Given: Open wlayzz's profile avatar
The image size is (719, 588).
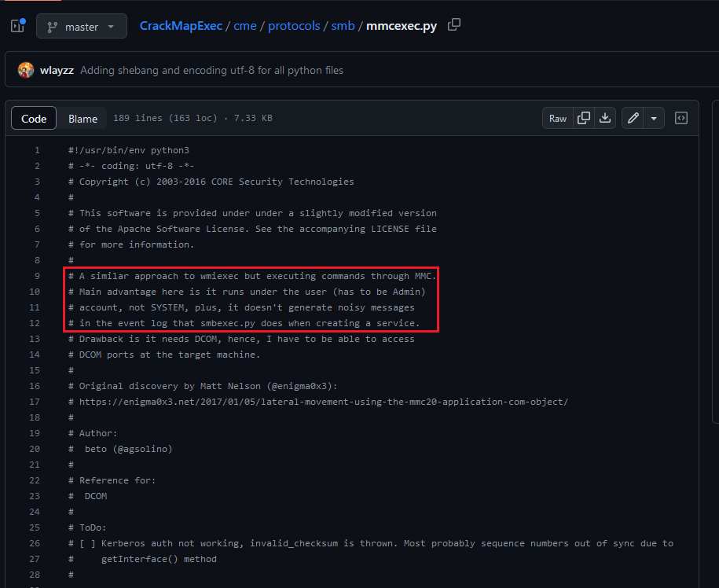Looking at the screenshot, I should tap(25, 69).
